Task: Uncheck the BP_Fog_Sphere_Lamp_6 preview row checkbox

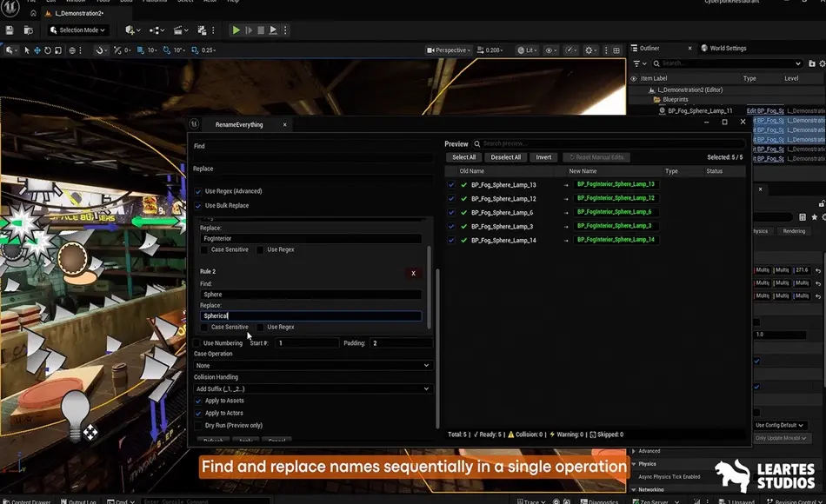Action: [451, 212]
